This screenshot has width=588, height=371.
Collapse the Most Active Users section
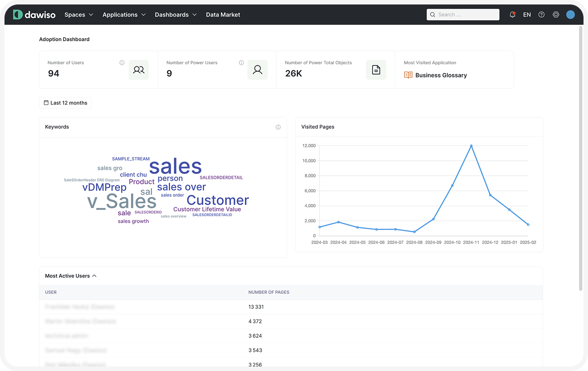[94, 275]
